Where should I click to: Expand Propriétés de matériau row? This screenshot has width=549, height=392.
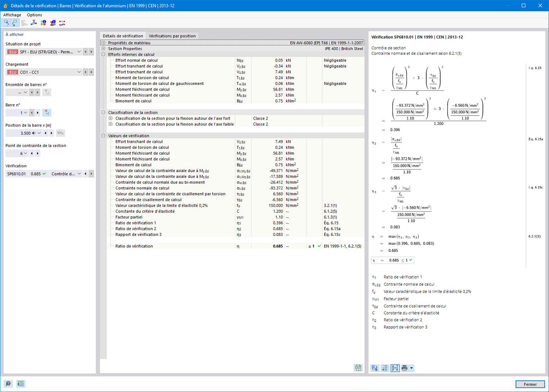tap(103, 43)
